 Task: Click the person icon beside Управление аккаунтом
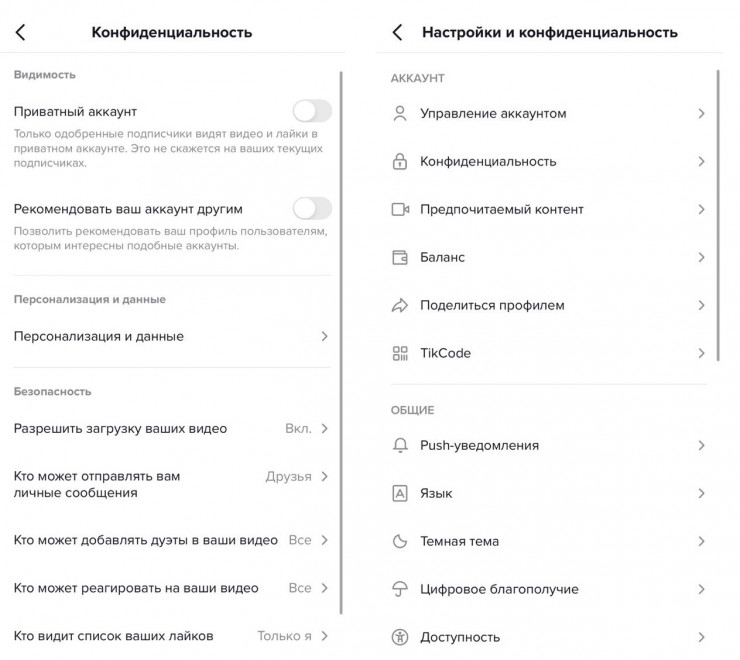click(400, 113)
